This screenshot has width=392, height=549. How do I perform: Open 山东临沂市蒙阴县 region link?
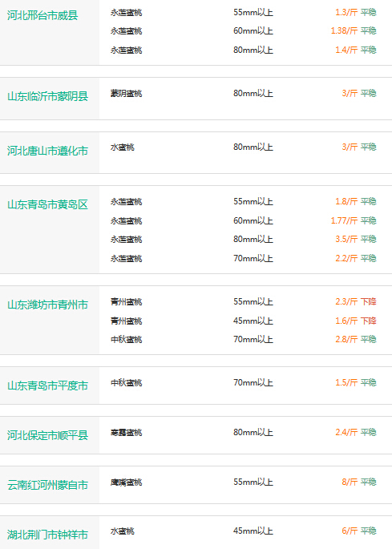click(47, 96)
